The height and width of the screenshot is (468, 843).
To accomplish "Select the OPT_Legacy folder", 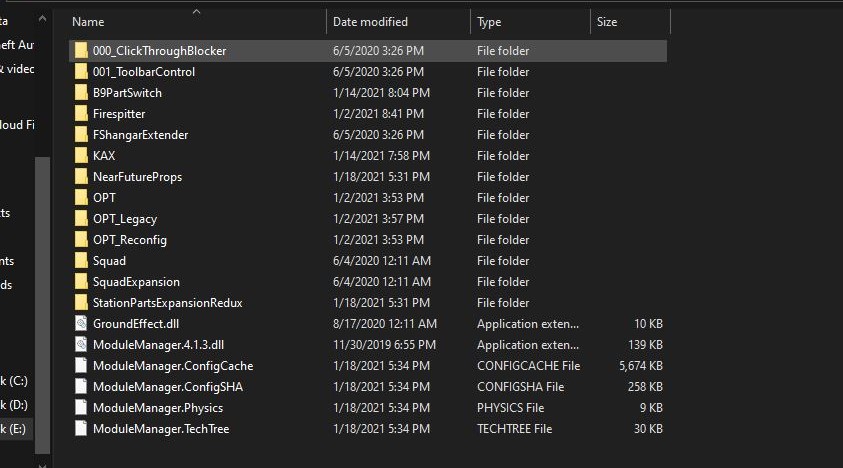I will [125, 219].
